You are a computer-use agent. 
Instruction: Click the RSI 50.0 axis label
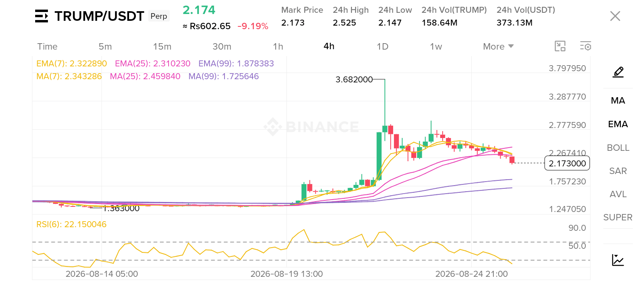(577, 246)
